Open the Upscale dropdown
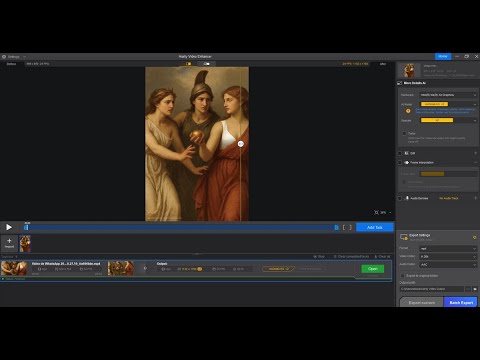 pyautogui.click(x=448, y=120)
